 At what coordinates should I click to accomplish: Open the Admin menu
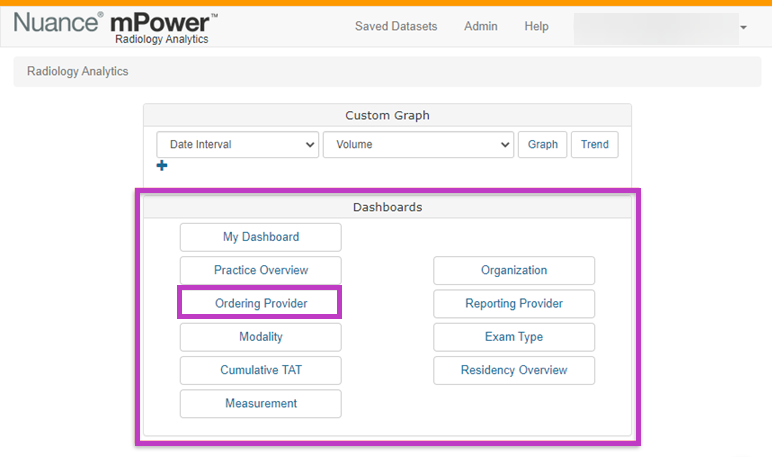[481, 26]
